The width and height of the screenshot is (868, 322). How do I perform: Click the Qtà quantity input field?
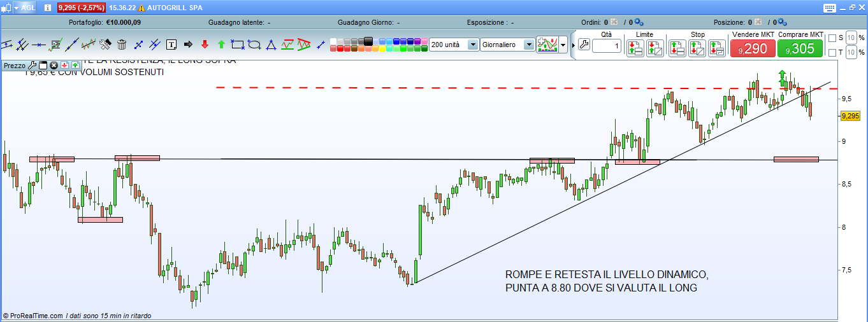point(607,46)
